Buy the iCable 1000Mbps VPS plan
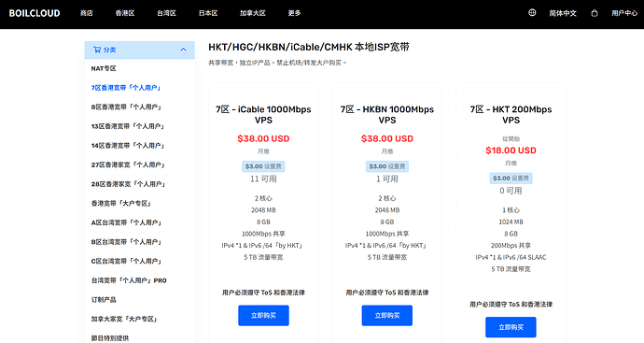The height and width of the screenshot is (343, 644). tap(264, 316)
